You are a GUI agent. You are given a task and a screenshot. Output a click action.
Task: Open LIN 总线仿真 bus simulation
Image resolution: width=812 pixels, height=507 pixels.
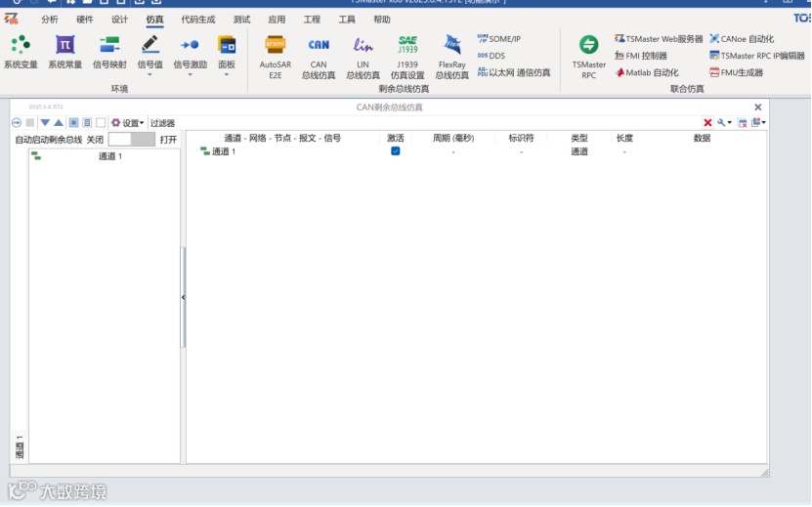[x=363, y=57]
